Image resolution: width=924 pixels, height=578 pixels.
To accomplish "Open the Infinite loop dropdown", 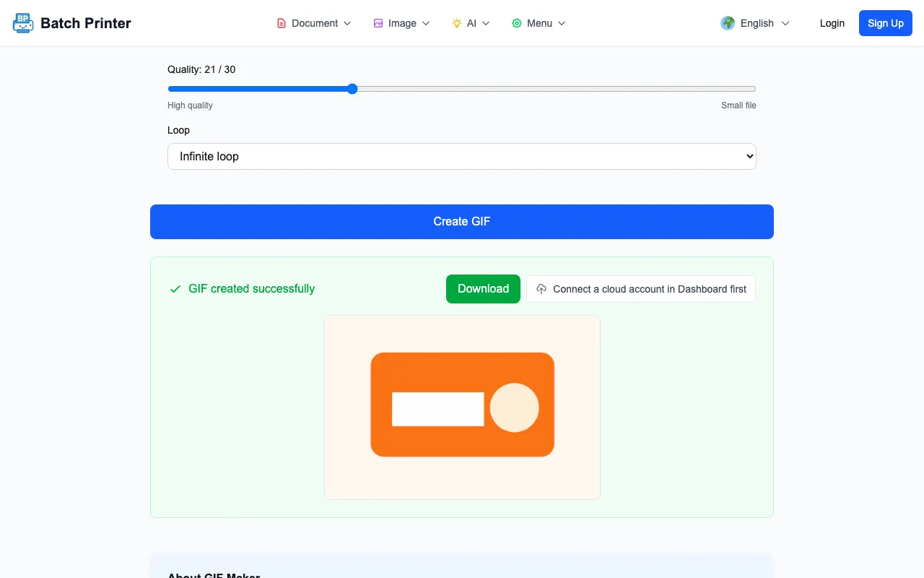I will tap(462, 156).
